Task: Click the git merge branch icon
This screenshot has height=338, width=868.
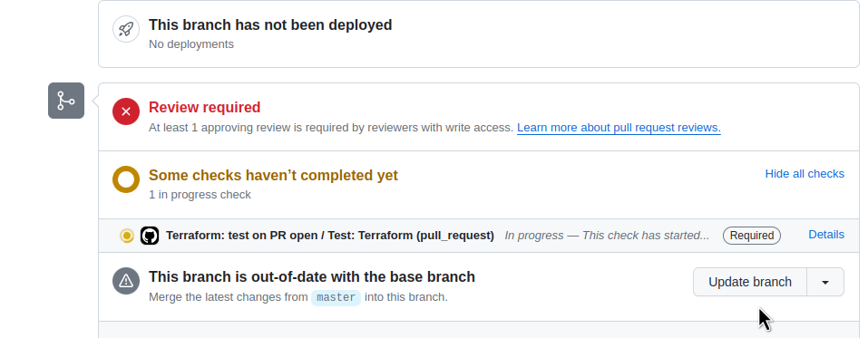Action: pyautogui.click(x=66, y=101)
